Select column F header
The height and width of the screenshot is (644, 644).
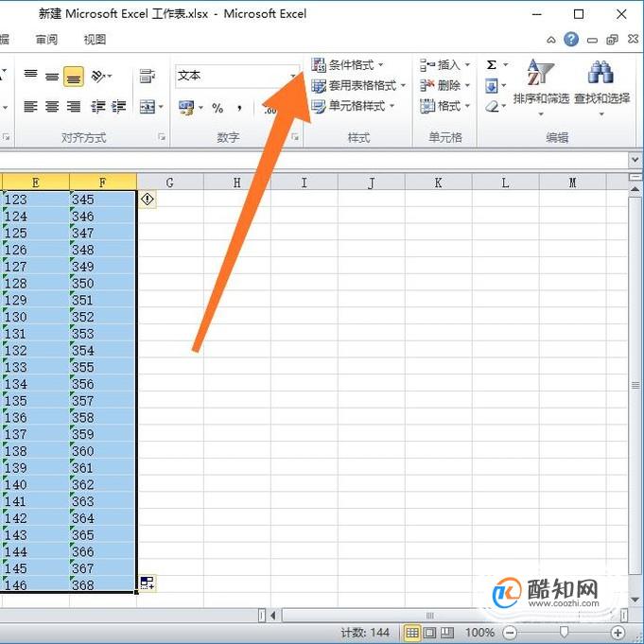pos(103,183)
